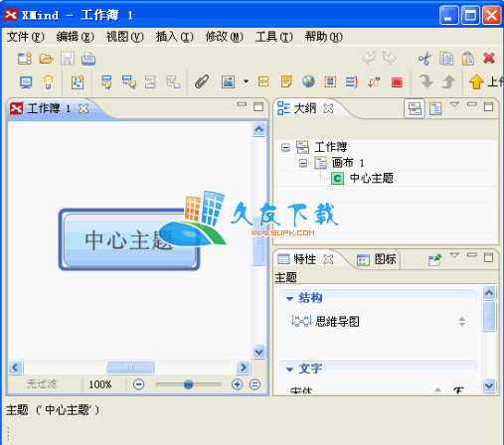Click the save floppy disk icon

68,59
